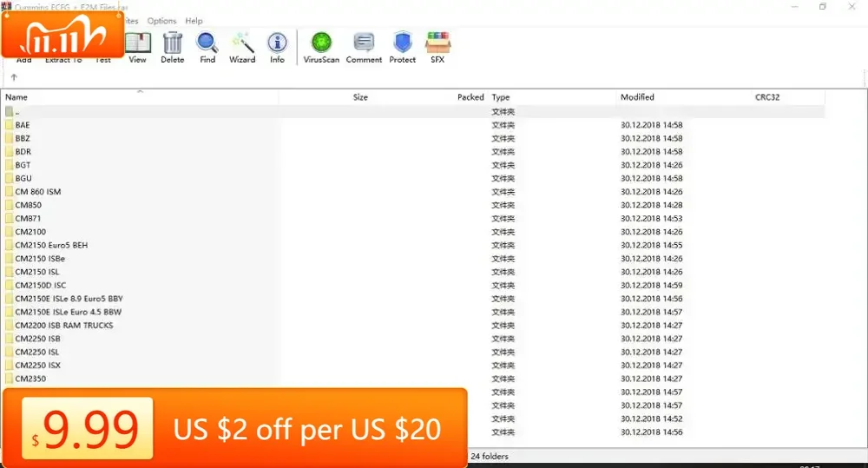
Task: Select CM2200 ISB RAM TRUCKS folder name
Action: 64,325
